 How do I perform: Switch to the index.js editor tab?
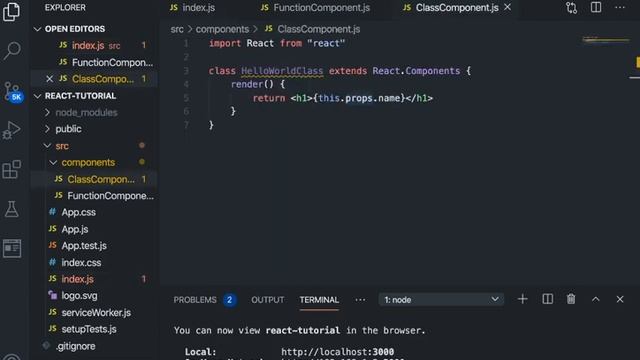click(x=192, y=8)
